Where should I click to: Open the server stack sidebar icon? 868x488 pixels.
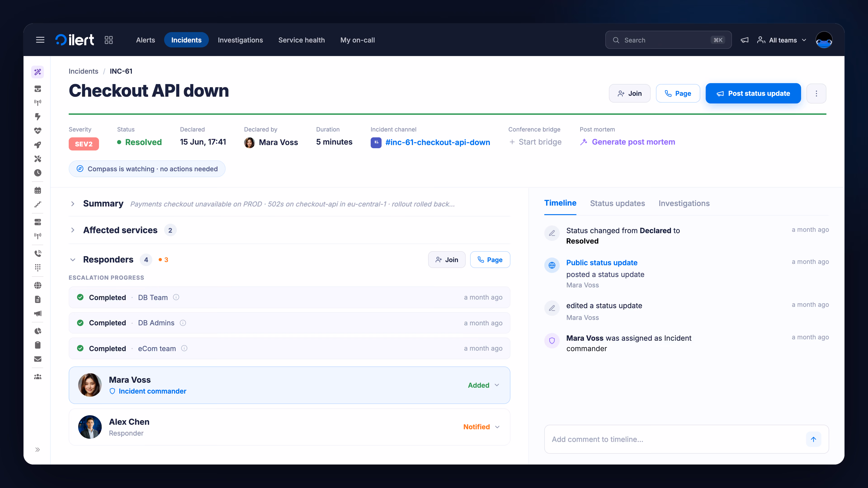coord(38,222)
